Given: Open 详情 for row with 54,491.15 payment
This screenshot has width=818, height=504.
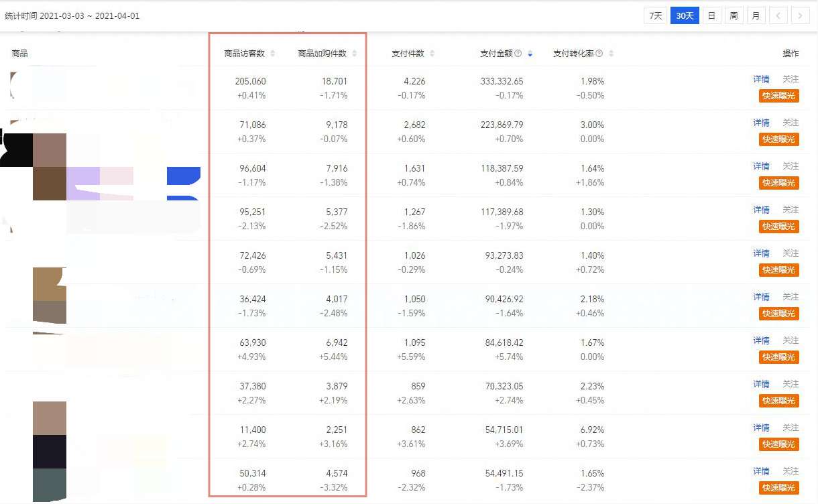Looking at the screenshot, I should (x=761, y=471).
